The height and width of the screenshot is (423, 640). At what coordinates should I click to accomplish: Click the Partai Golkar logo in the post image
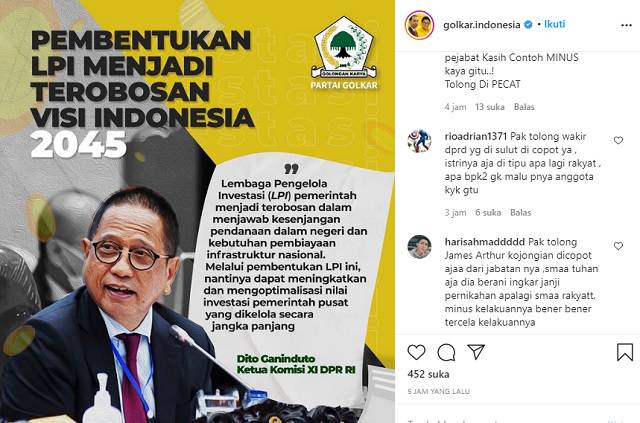pos(344,53)
